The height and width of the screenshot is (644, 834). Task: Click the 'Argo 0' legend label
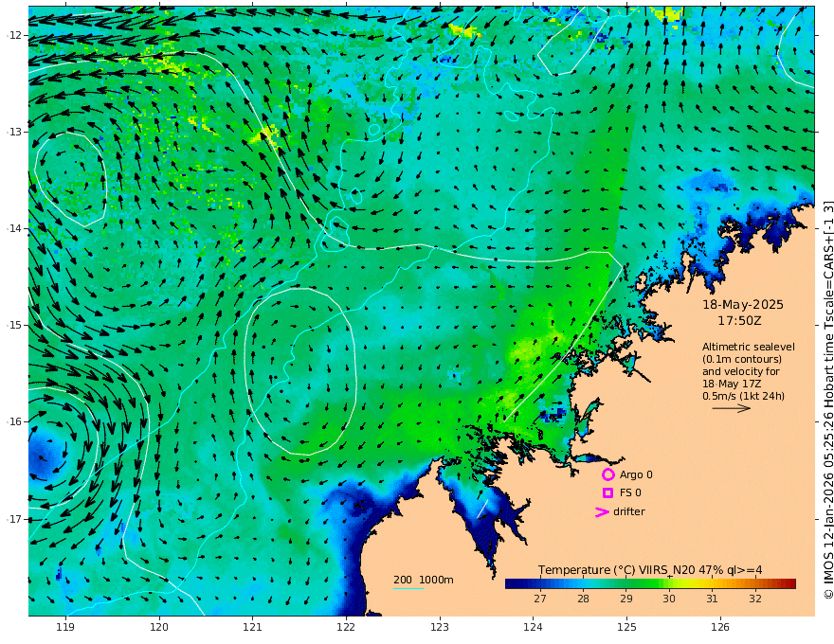pos(636,474)
